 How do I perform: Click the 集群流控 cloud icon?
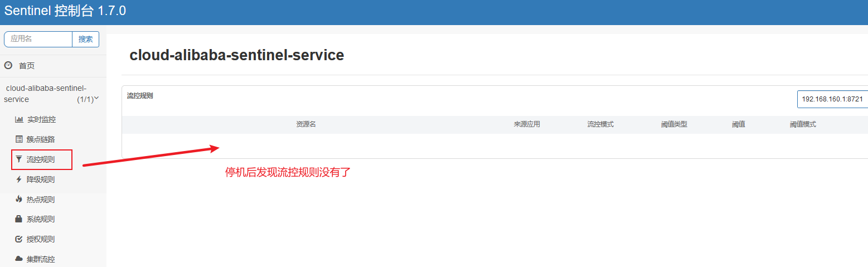(19, 259)
